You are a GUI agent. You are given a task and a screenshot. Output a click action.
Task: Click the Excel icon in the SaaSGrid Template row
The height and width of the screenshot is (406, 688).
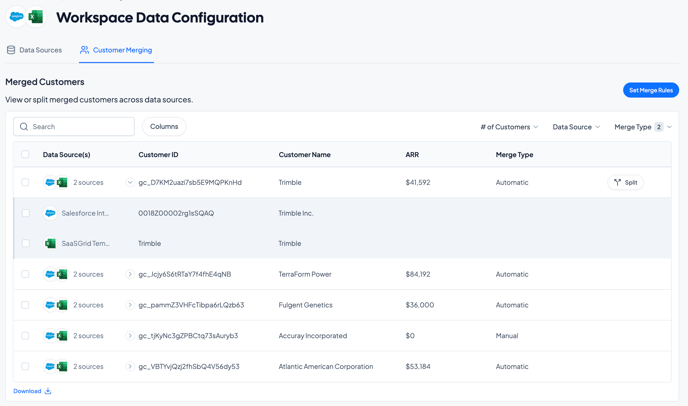[x=50, y=243]
